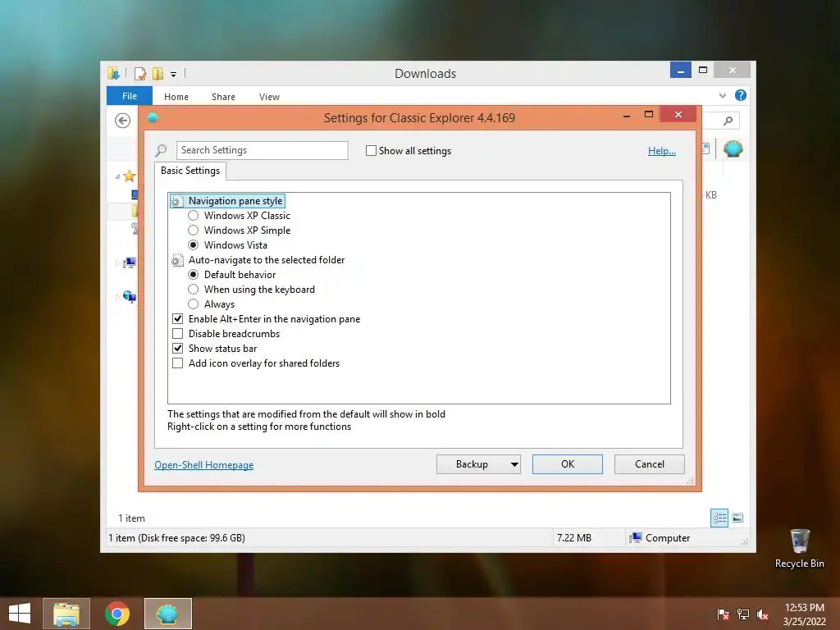The height and width of the screenshot is (630, 840).
Task: Enable Add icon overlay for shared folders
Action: [x=178, y=363]
